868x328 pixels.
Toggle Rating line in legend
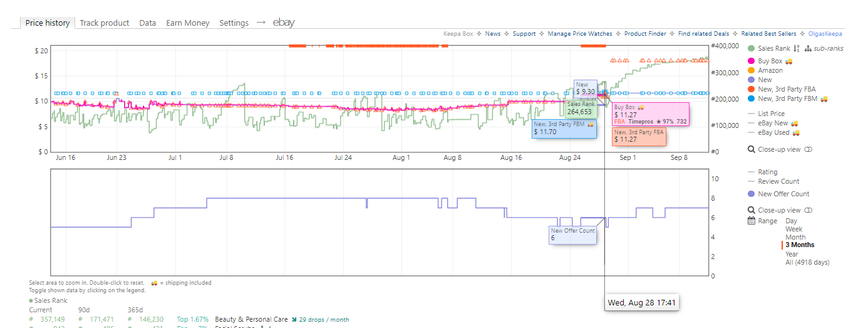[x=763, y=172]
